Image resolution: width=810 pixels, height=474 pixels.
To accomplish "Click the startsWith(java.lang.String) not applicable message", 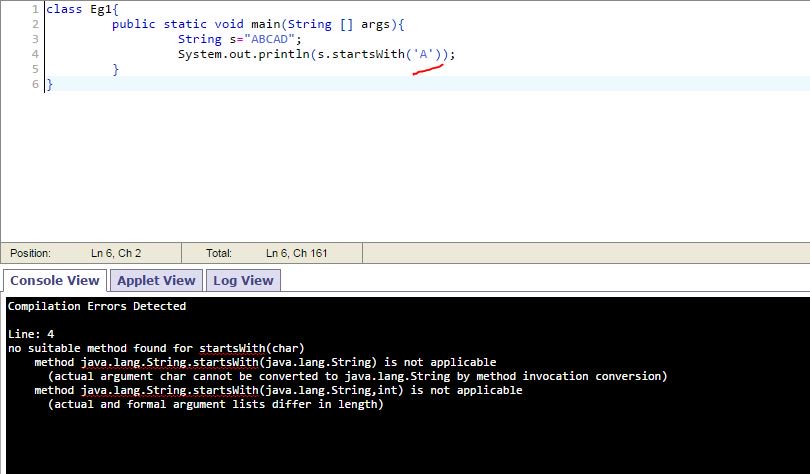I will [265, 362].
